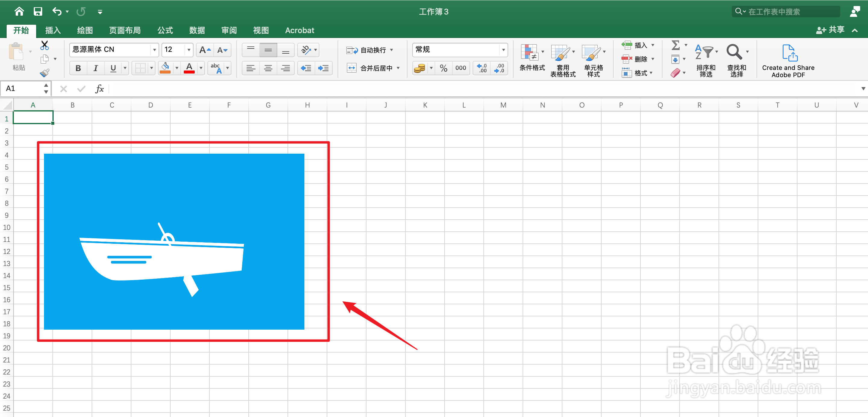Click the Insert Function fx icon
This screenshot has width=868, height=417.
[99, 89]
